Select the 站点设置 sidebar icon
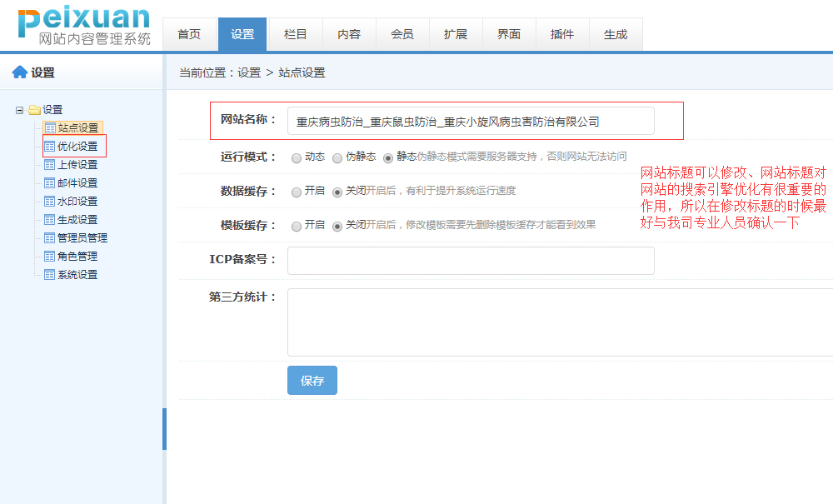 (x=50, y=127)
